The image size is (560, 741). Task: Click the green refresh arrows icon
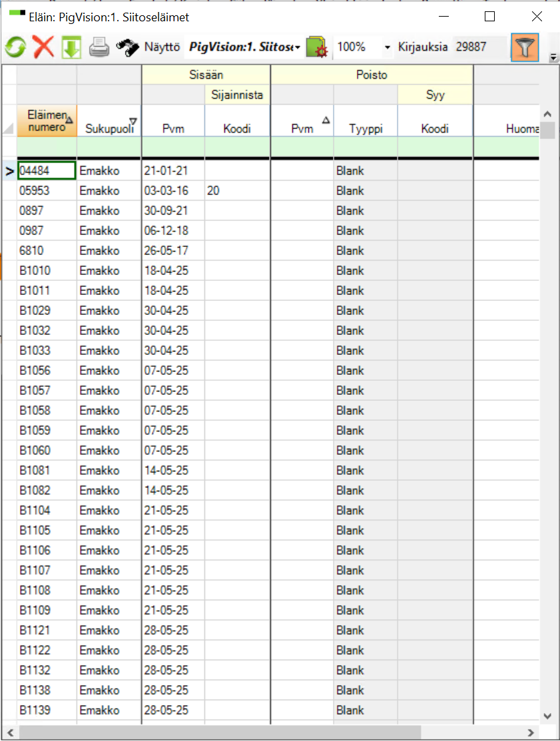click(15, 47)
